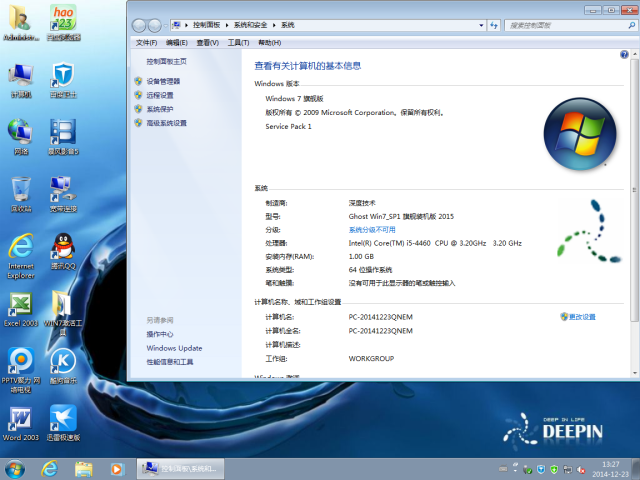This screenshot has width=640, height=480.
Task: Click the help question mark icon
Action: pyautogui.click(x=624, y=54)
